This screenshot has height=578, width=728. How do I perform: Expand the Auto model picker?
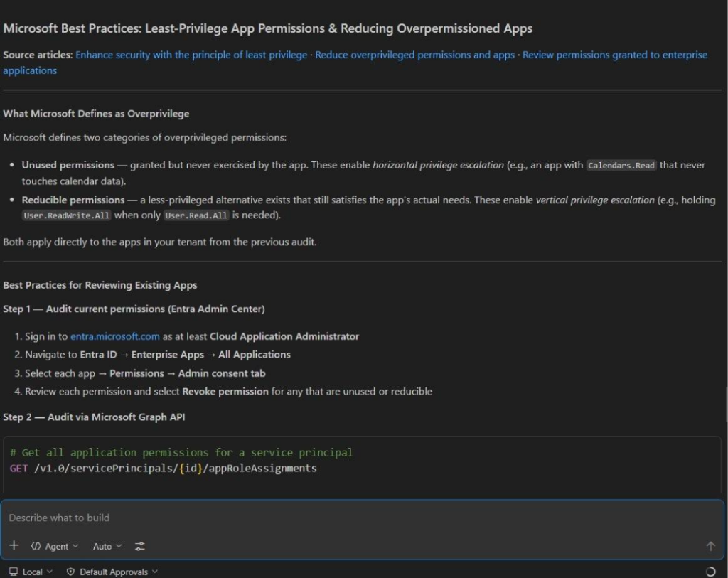click(107, 546)
